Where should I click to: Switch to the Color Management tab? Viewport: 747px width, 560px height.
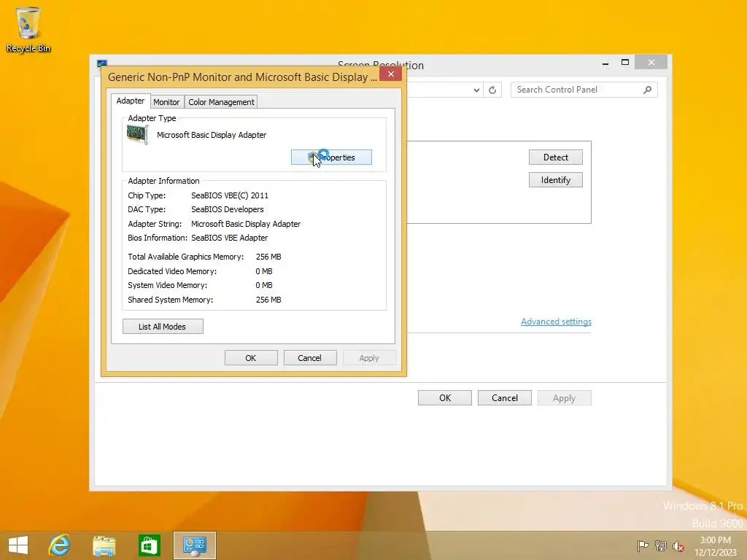click(221, 102)
